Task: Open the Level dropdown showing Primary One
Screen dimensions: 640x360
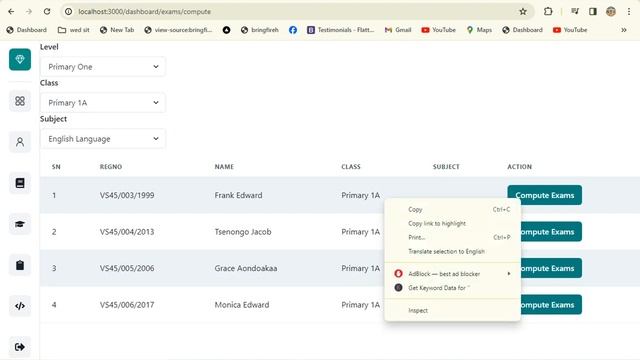Action: click(x=103, y=67)
